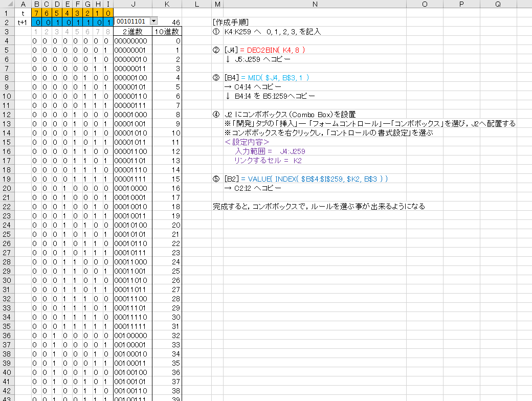Click the gray 1 in cell B3

pyautogui.click(x=36, y=32)
